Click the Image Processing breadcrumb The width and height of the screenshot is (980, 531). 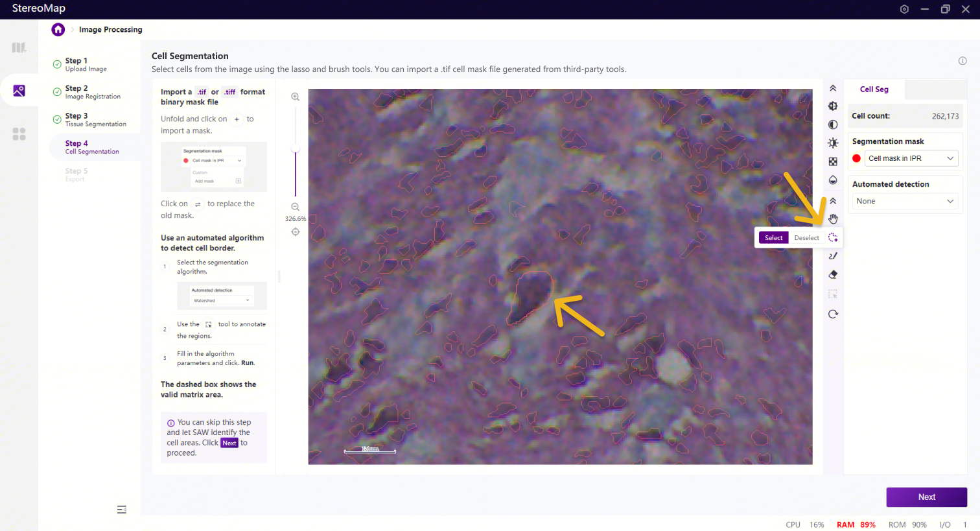tap(110, 30)
